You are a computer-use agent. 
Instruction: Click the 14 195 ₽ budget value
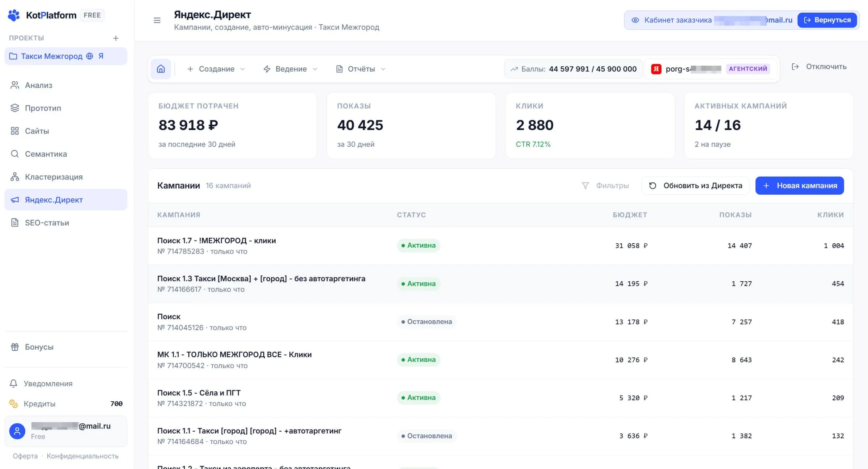631,284
